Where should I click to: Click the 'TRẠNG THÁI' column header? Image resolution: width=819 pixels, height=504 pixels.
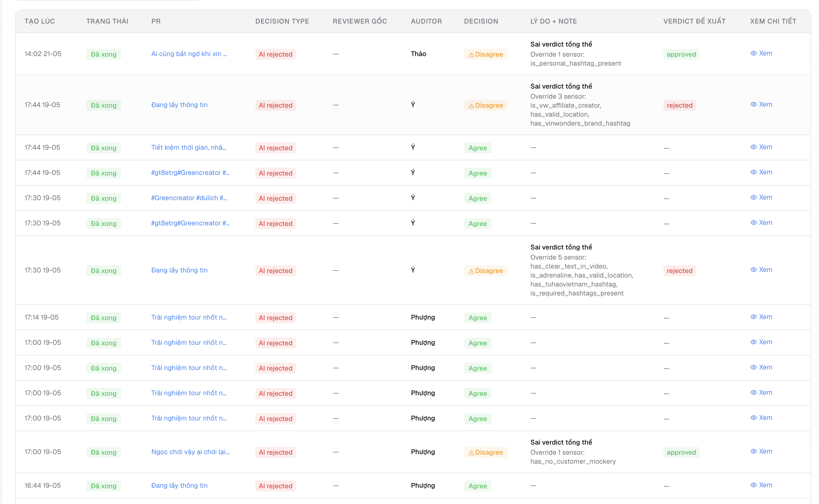click(x=107, y=21)
